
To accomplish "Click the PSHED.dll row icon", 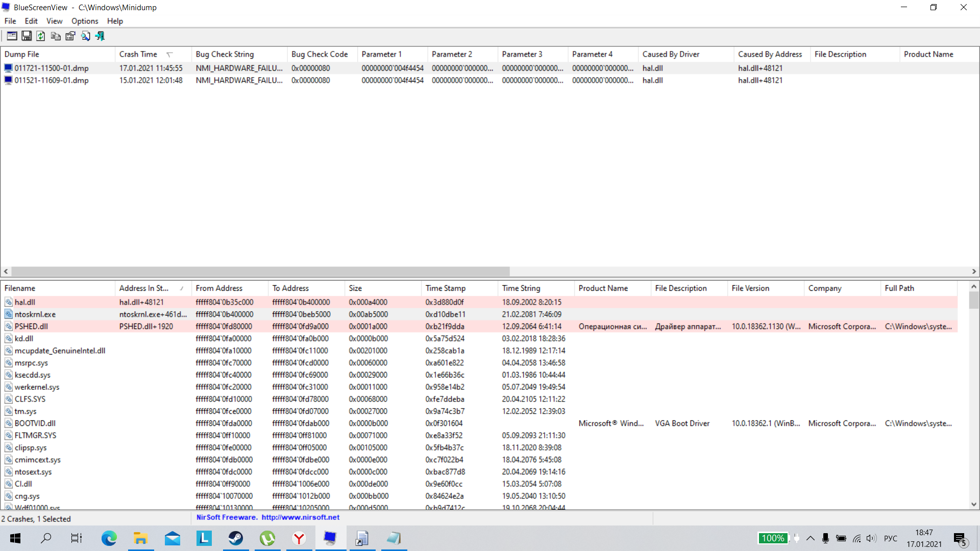I will (x=9, y=327).
